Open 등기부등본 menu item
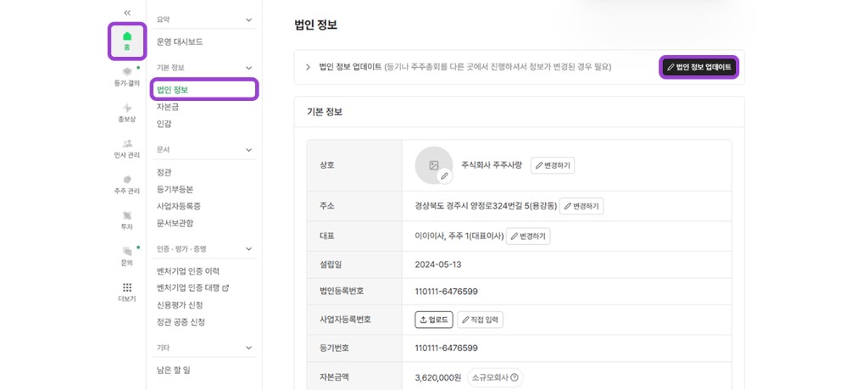This screenshot has height=390, width=868. coord(175,189)
